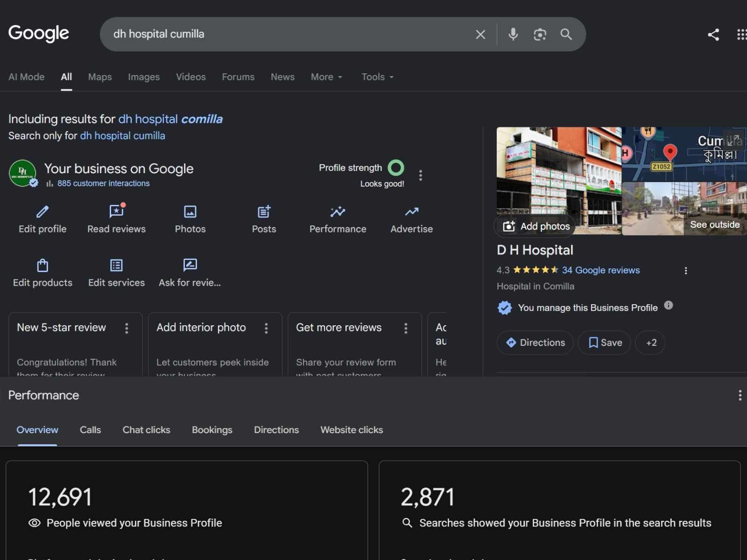The image size is (747, 560).
Task: Search only for dh hospital cumilla link
Action: [122, 136]
